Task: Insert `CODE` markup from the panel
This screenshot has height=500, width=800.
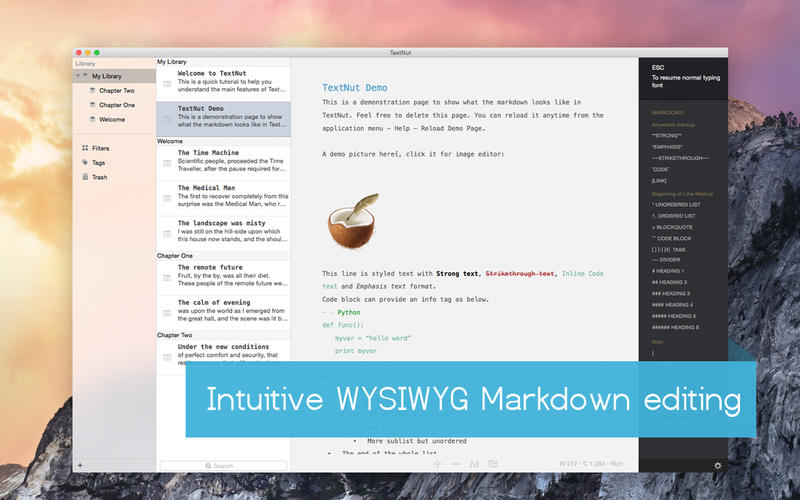Action: [x=660, y=169]
